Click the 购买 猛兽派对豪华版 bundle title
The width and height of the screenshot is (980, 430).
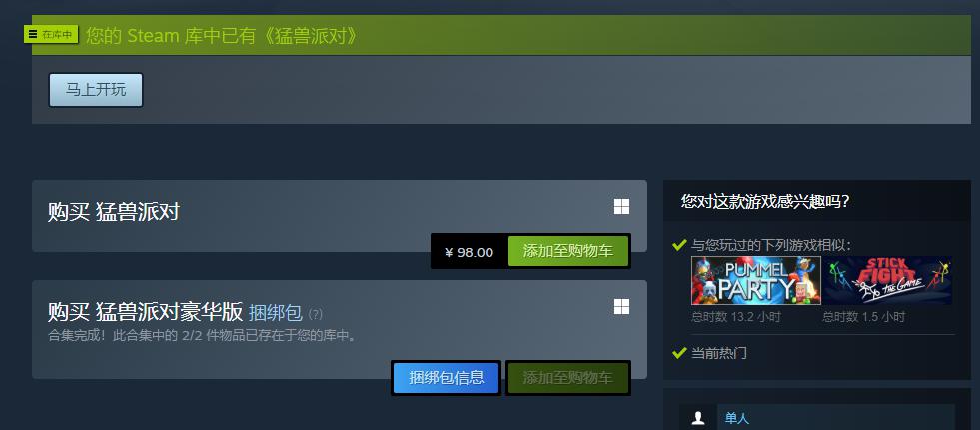[145, 312]
